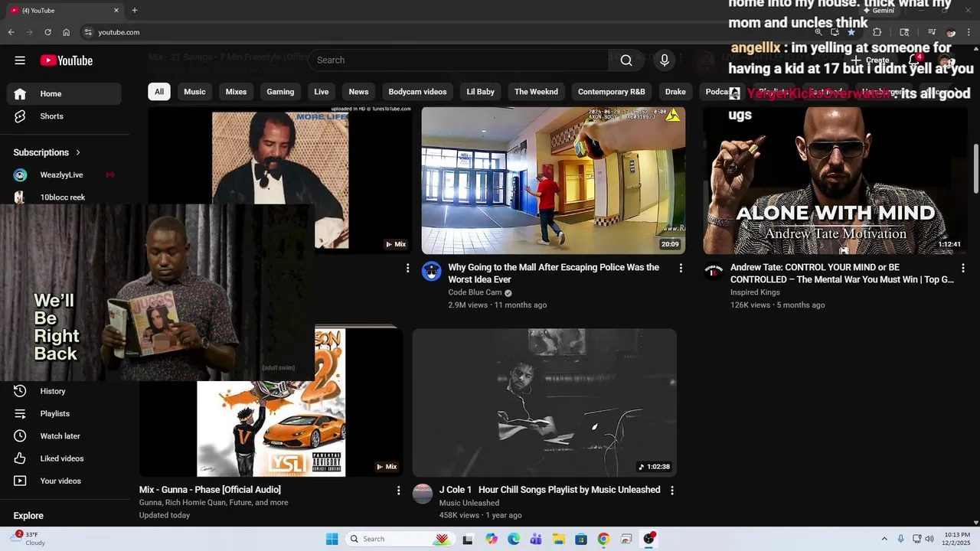Select the Drake filter chip
The width and height of the screenshot is (980, 551).
pos(675,92)
